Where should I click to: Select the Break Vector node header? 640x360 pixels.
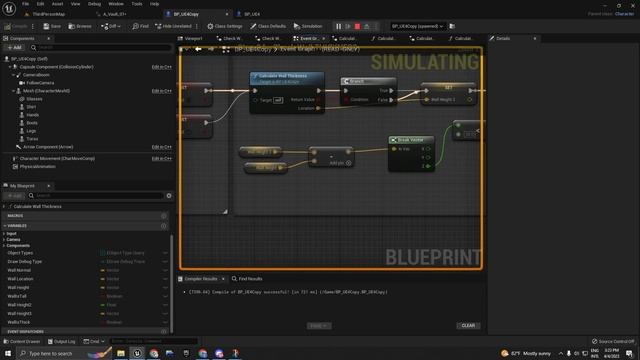(x=411, y=140)
